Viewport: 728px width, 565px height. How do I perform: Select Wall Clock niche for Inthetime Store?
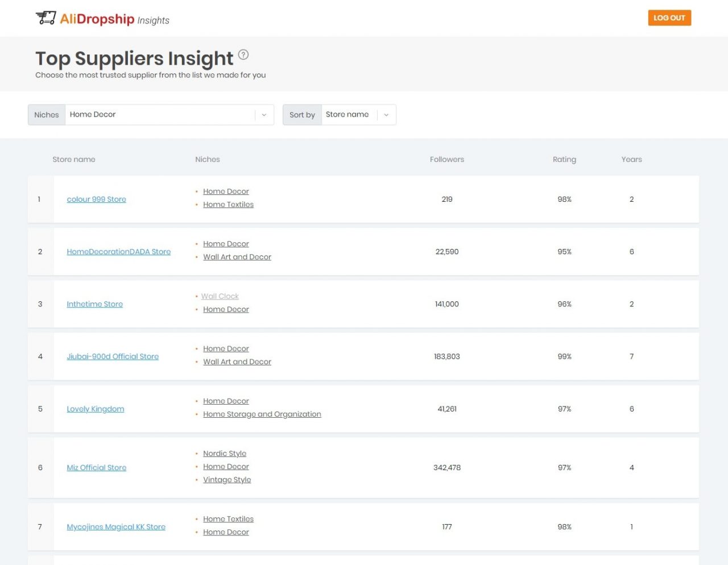(220, 296)
